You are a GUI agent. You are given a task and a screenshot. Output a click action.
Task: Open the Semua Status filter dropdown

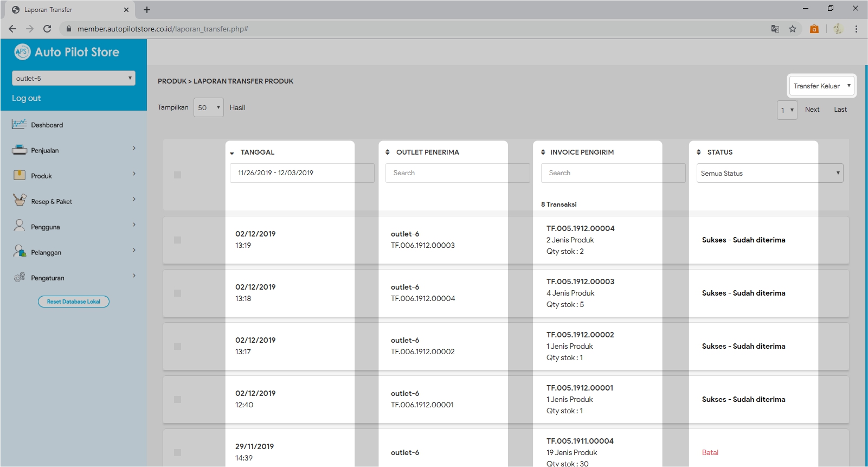point(769,173)
